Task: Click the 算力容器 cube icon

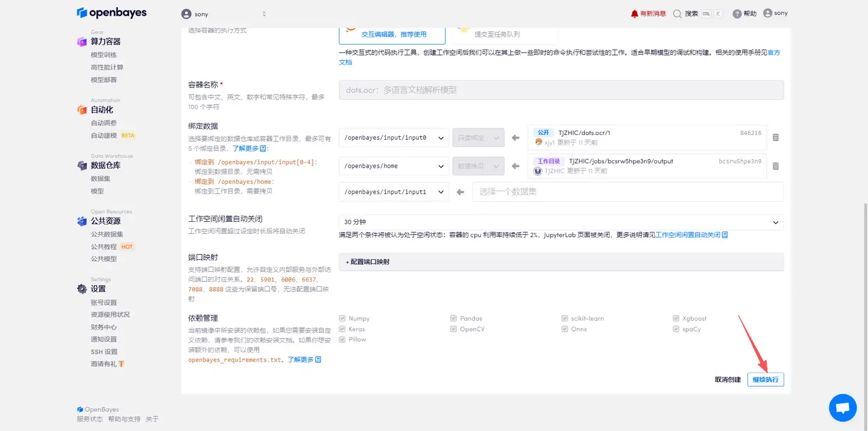Action: (81, 42)
